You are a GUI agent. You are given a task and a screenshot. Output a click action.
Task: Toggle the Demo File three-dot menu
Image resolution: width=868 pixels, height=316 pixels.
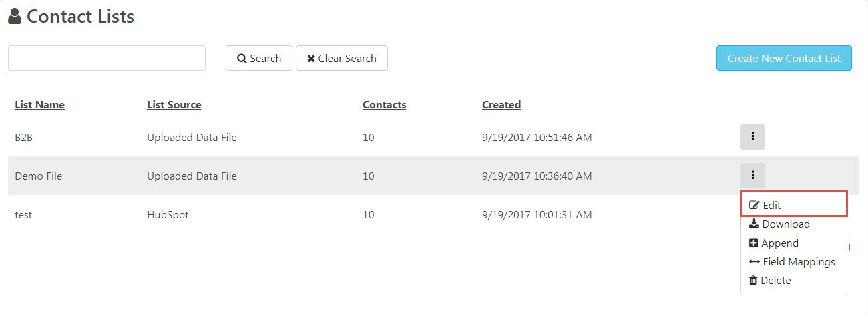752,176
